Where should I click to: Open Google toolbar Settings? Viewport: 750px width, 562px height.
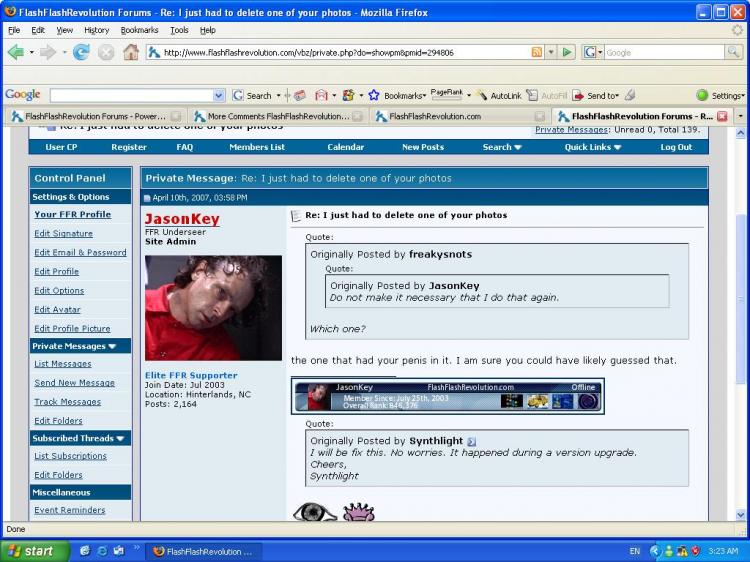(x=720, y=96)
